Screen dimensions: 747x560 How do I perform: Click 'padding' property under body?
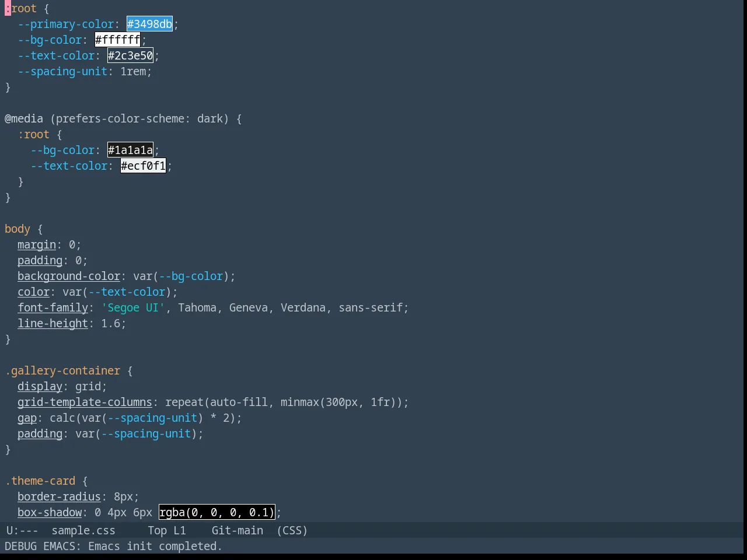pos(40,260)
